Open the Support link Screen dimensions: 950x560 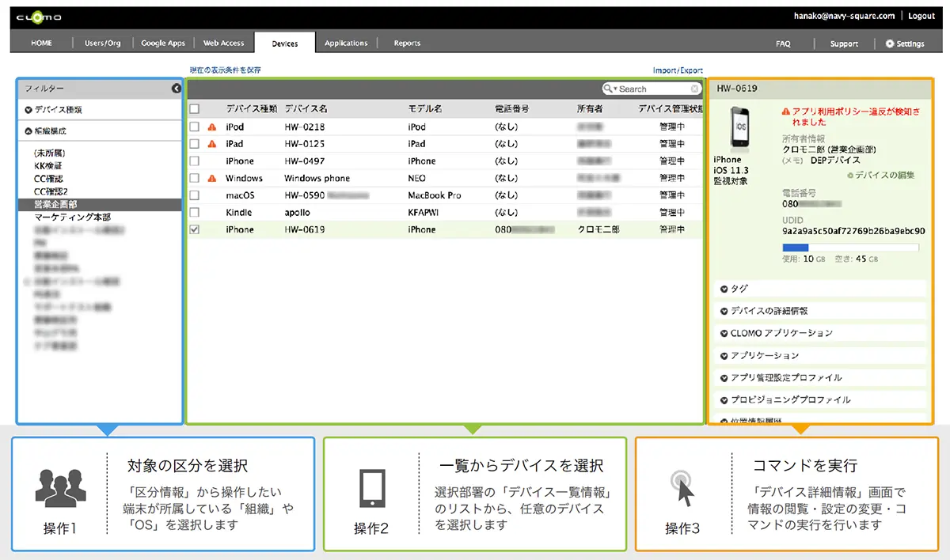(x=844, y=44)
